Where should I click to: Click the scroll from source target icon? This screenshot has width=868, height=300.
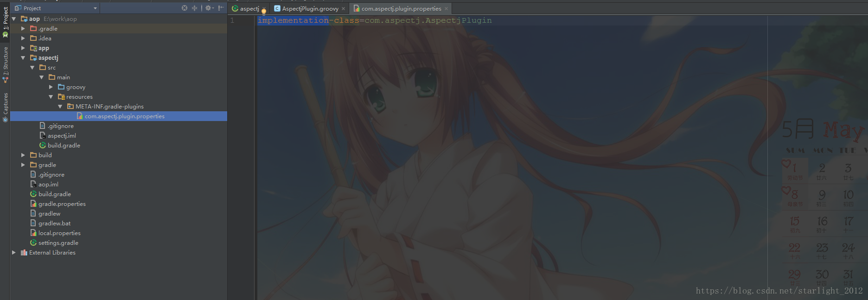[x=185, y=8]
